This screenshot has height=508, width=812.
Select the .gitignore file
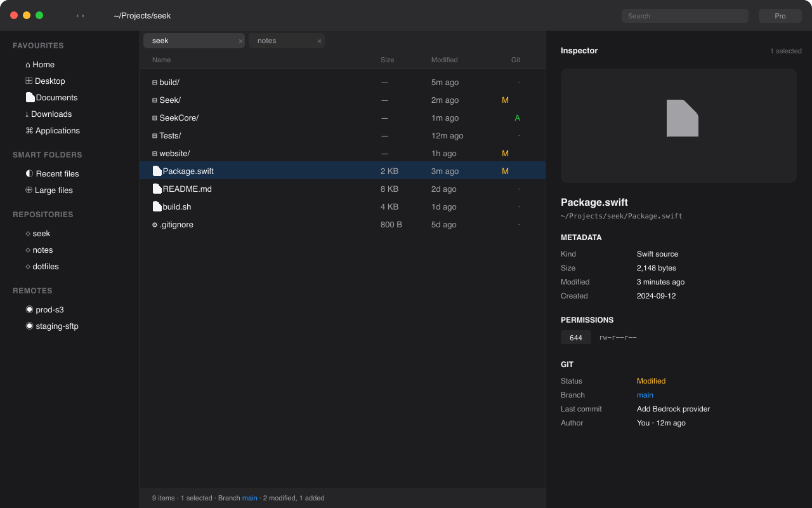(x=343, y=225)
